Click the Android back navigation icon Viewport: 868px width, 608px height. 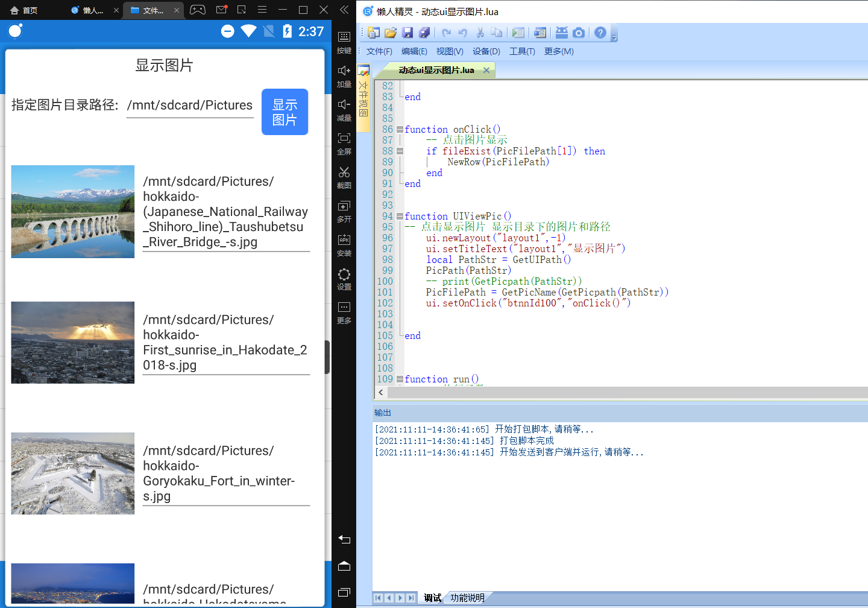coord(344,539)
